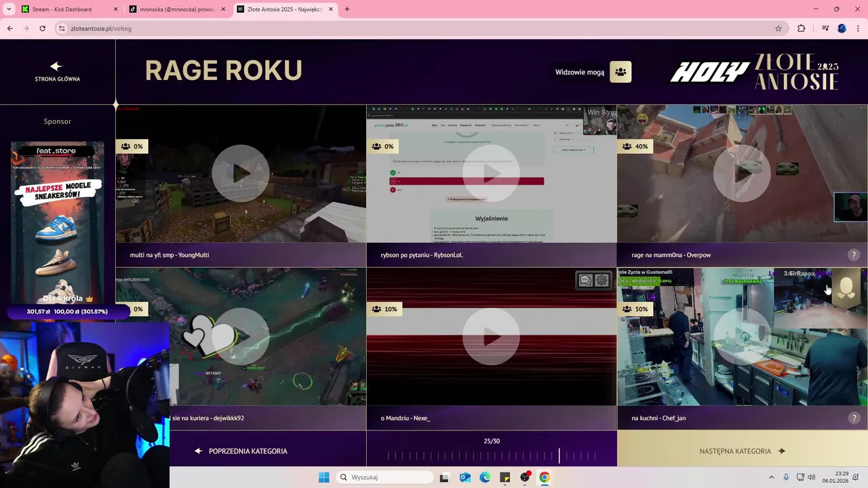The image size is (868, 488).
Task: Select o Mandziu - Nexe_ title
Action: (x=406, y=418)
